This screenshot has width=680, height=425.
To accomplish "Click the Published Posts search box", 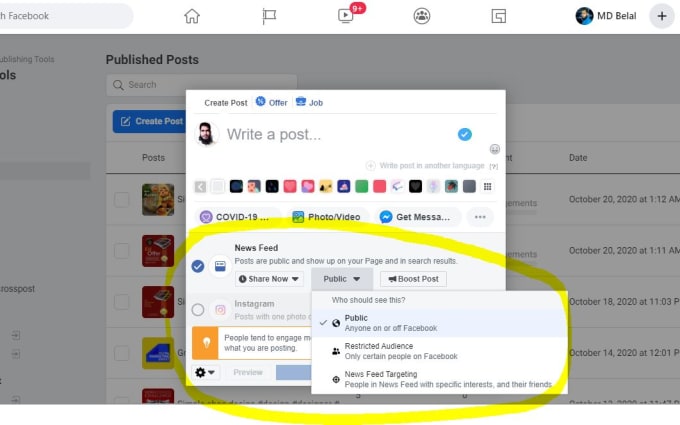I will coord(202,85).
